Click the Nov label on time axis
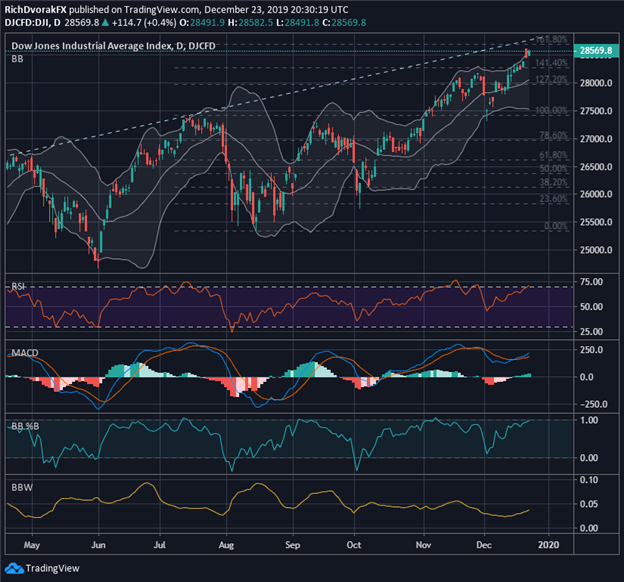Image resolution: width=624 pixels, height=582 pixels. coord(423,545)
